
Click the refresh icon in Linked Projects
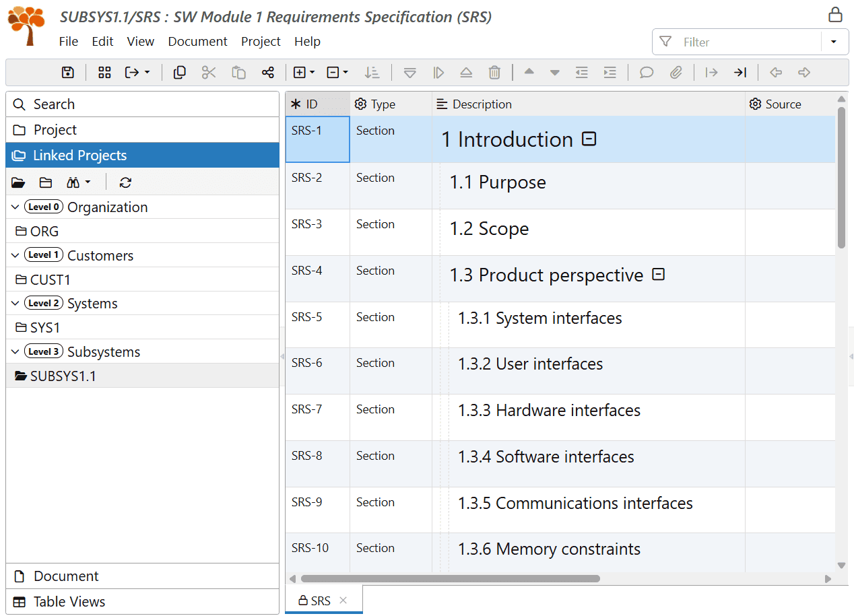click(x=125, y=182)
